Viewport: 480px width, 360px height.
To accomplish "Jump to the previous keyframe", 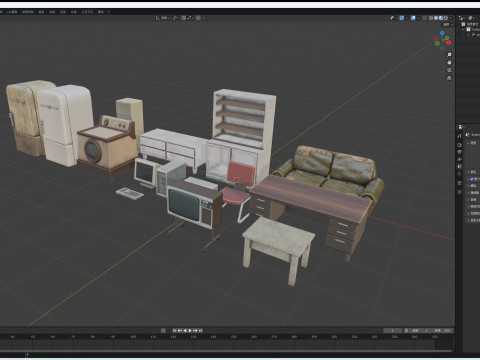I will point(179,330).
